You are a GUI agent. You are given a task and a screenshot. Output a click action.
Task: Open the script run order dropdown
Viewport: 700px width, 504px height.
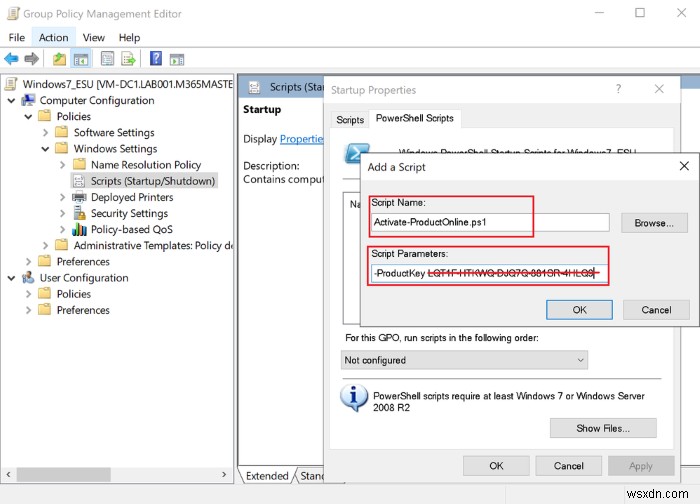tap(464, 360)
